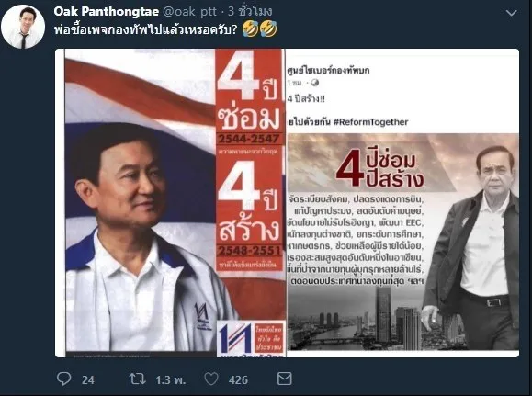Click the retweet count 1.3 พ.

point(171,379)
